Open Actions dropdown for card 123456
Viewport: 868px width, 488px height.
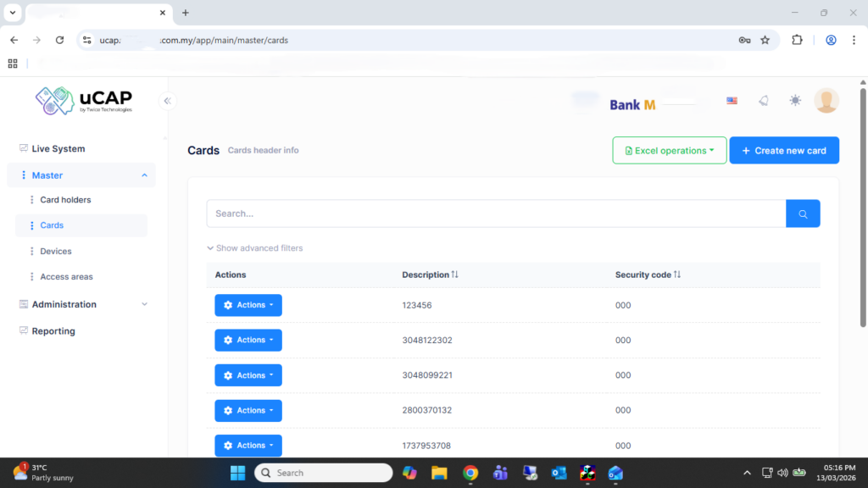(x=248, y=305)
